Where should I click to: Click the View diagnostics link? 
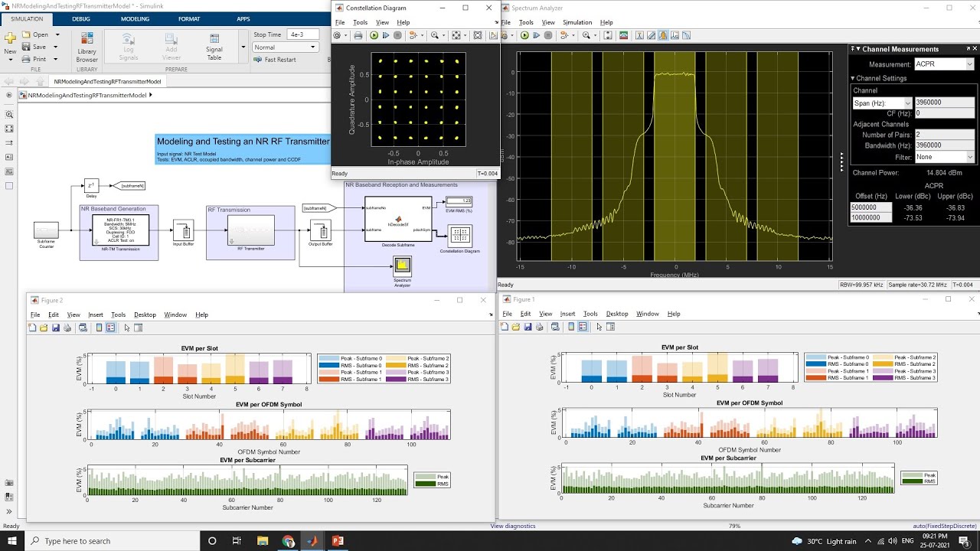click(x=513, y=526)
